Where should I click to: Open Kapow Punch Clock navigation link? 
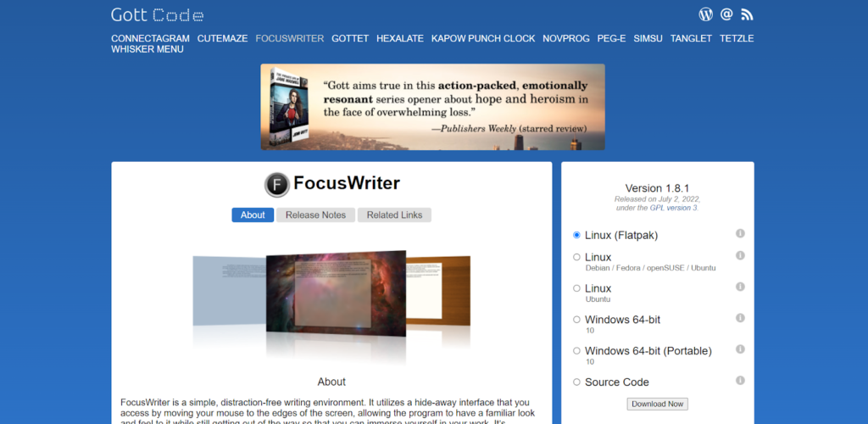(483, 39)
